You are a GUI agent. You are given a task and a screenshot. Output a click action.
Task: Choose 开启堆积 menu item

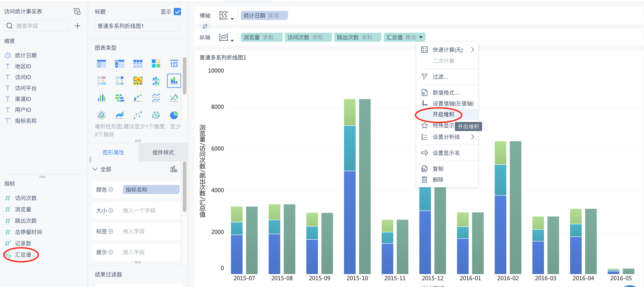pyautogui.click(x=447, y=114)
